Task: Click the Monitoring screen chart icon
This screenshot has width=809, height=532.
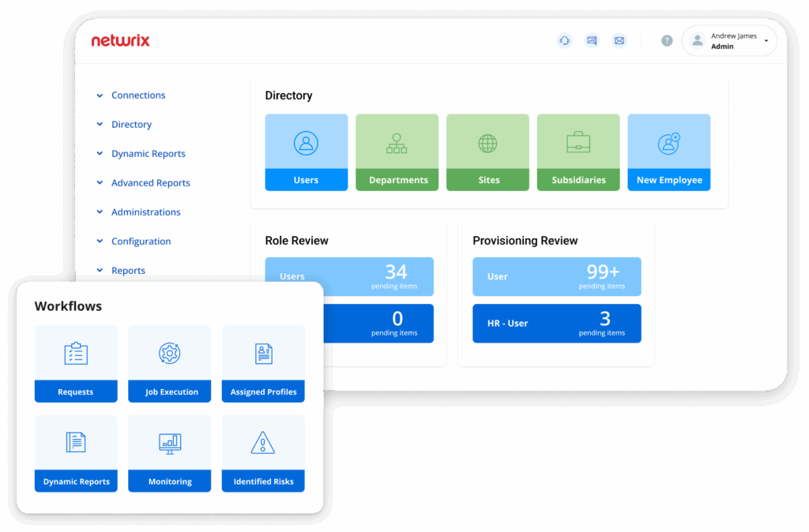Action: (169, 444)
